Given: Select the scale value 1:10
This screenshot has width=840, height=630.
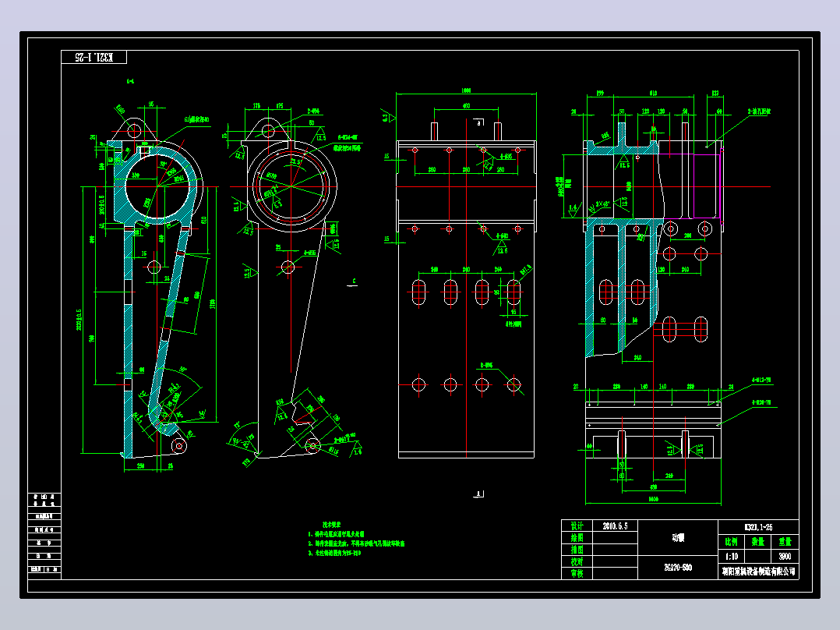Looking at the screenshot, I should (x=731, y=556).
